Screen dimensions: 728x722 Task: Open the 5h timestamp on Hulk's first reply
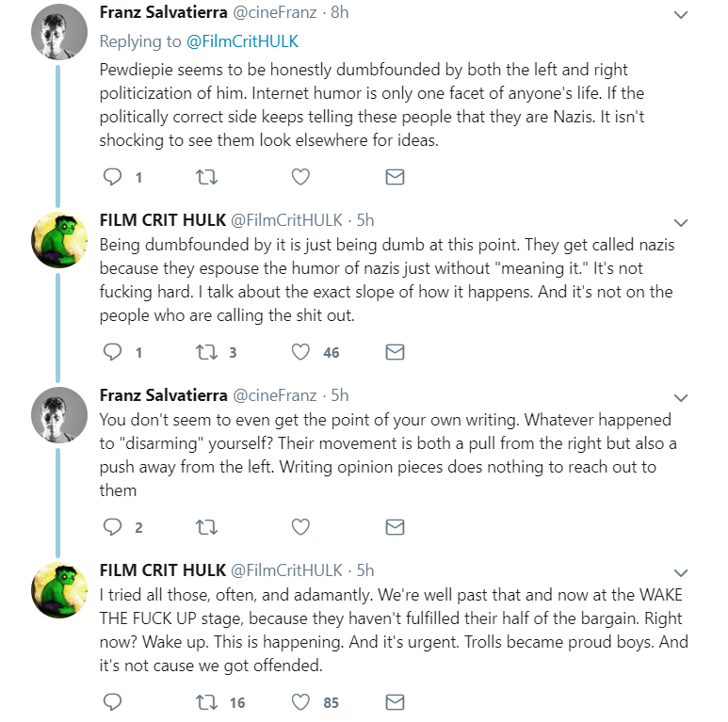coord(364,220)
